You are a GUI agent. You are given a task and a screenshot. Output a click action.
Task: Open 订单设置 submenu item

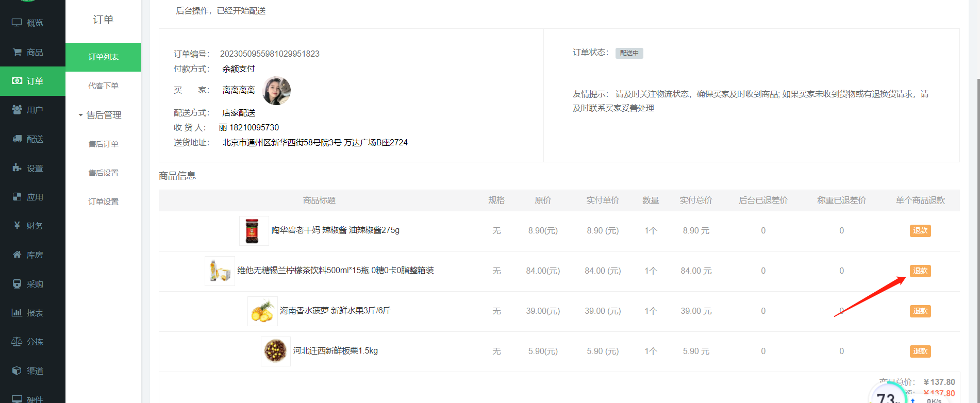pyautogui.click(x=103, y=202)
